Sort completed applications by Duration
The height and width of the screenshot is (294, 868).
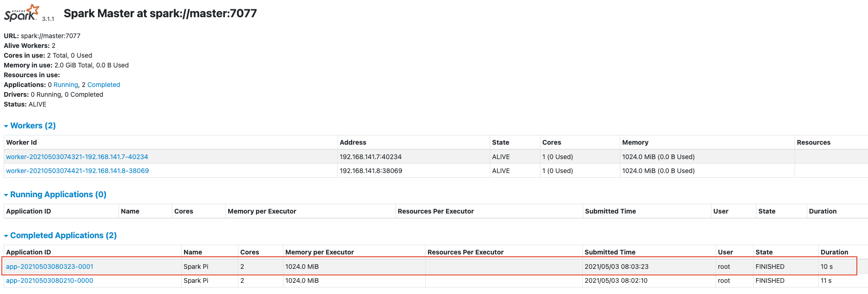coord(834,252)
